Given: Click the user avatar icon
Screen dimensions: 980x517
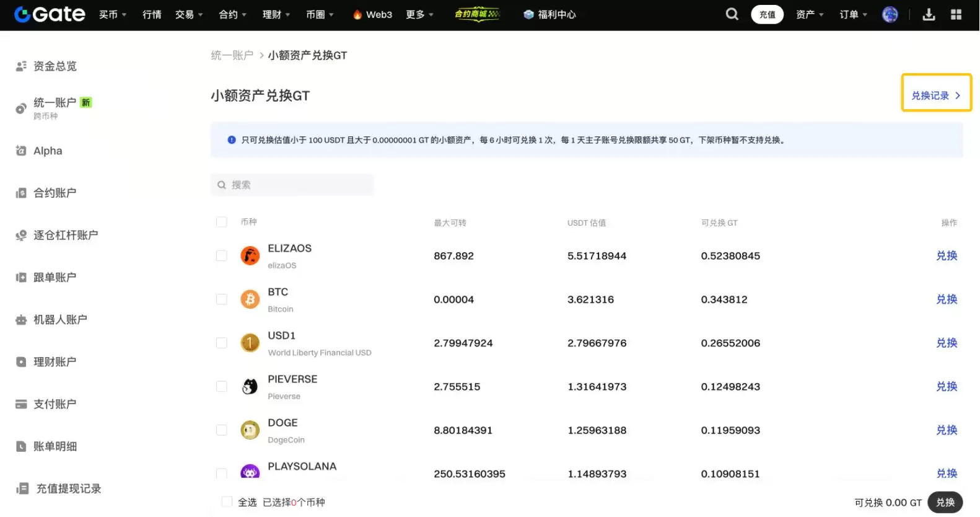Looking at the screenshot, I should click(x=890, y=14).
